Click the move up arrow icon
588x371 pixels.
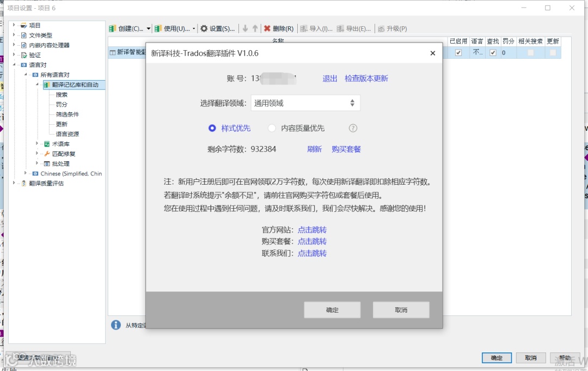tap(255, 28)
